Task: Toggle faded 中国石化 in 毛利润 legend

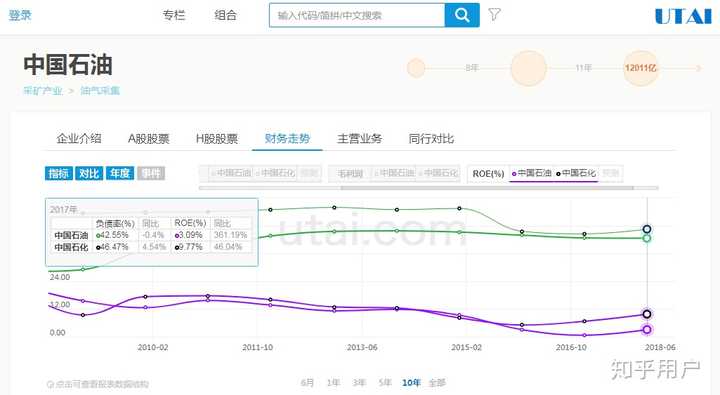Action: (438, 173)
